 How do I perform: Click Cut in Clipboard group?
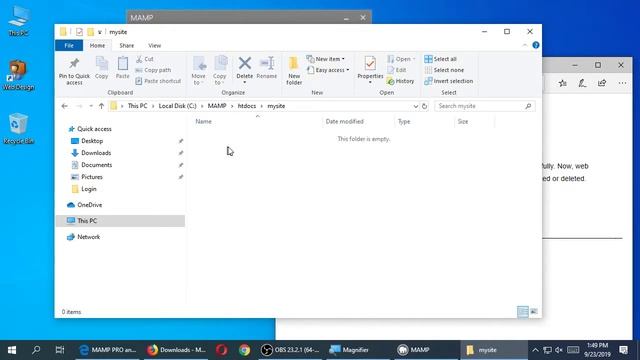click(145, 59)
